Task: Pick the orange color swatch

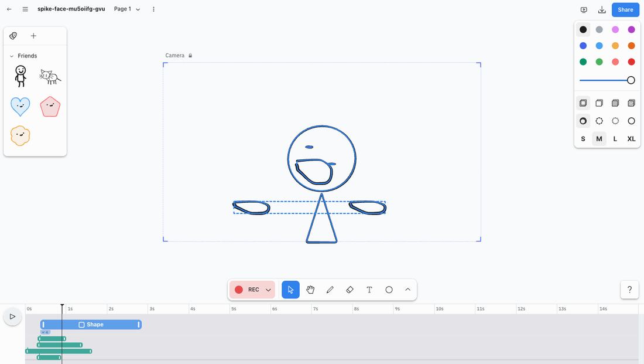Action: 631,46
